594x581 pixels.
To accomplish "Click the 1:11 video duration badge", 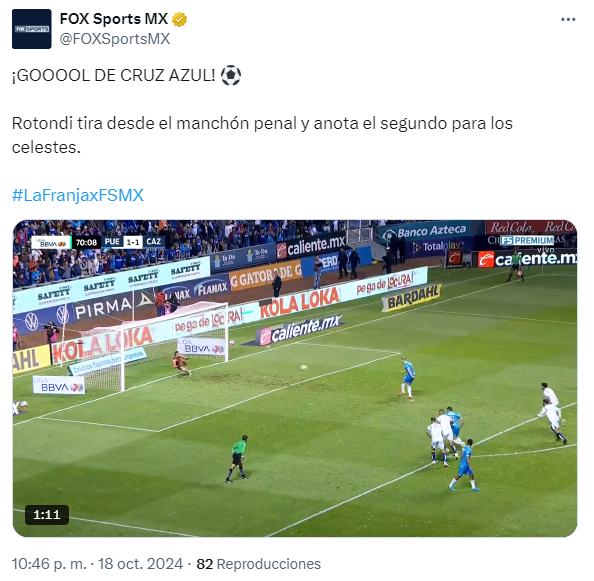I will 47,515.
